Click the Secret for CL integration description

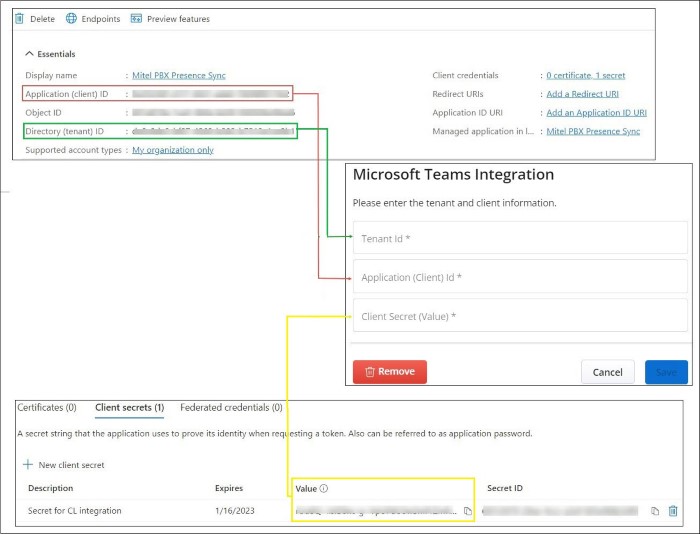pyautogui.click(x=75, y=511)
